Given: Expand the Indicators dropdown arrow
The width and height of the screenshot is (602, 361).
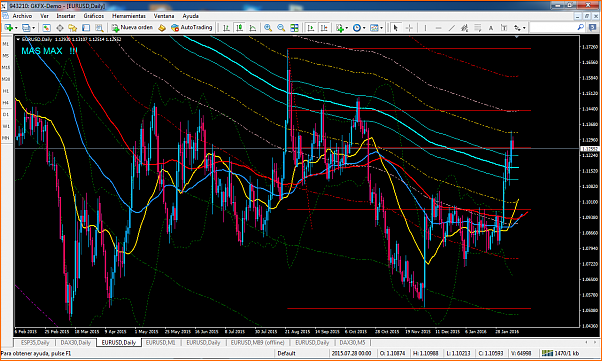Looking at the screenshot, I should coord(347,28).
